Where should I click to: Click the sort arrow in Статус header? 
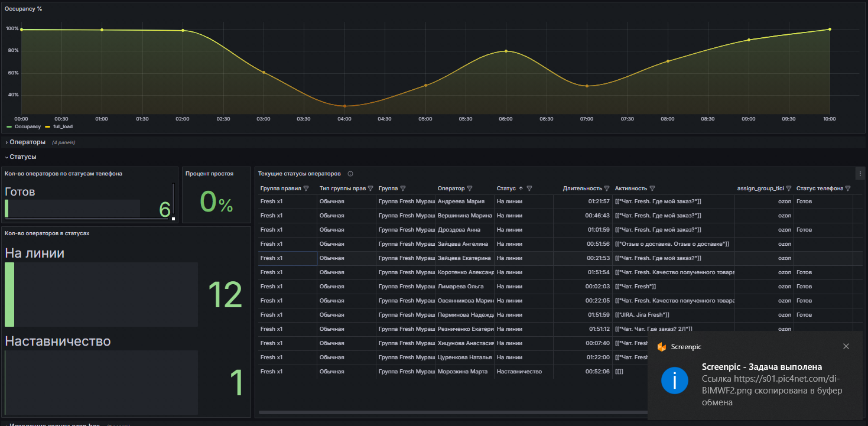click(x=521, y=188)
